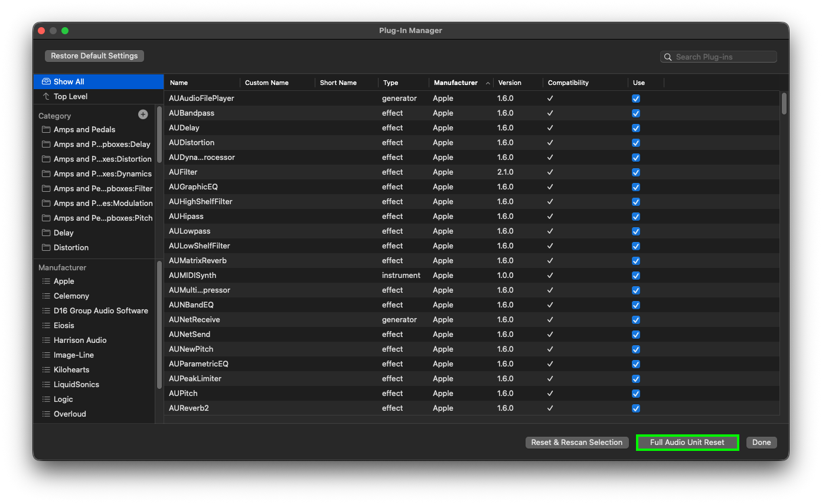
Task: Click generator type in AUNetReceive row
Action: click(399, 319)
